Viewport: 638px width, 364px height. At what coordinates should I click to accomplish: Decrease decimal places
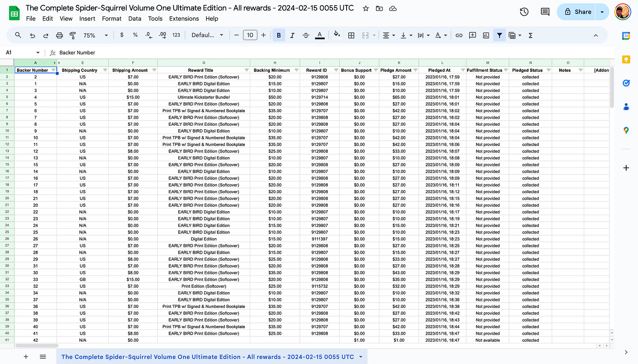tap(149, 35)
